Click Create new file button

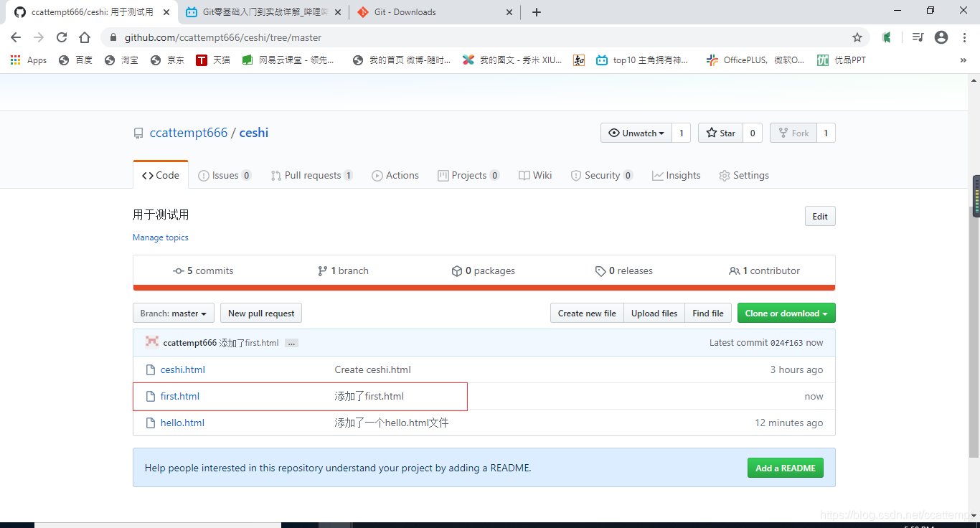587,313
